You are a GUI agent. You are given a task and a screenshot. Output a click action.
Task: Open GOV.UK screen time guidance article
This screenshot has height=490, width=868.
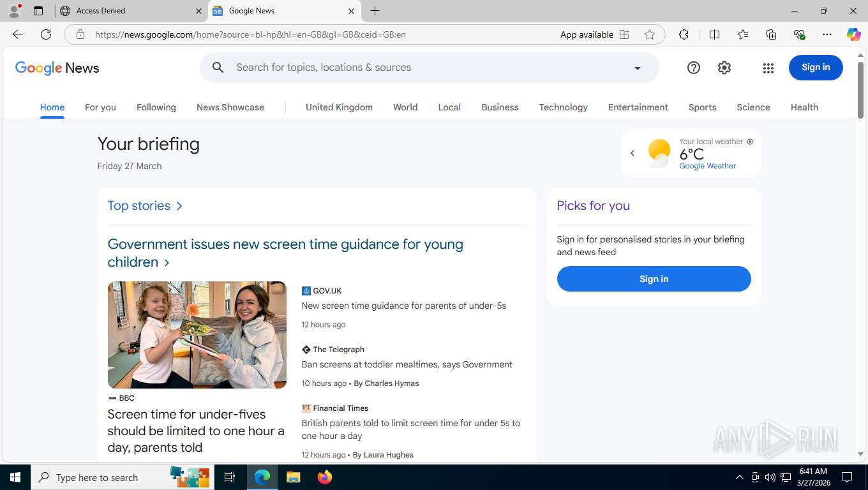[x=403, y=306]
